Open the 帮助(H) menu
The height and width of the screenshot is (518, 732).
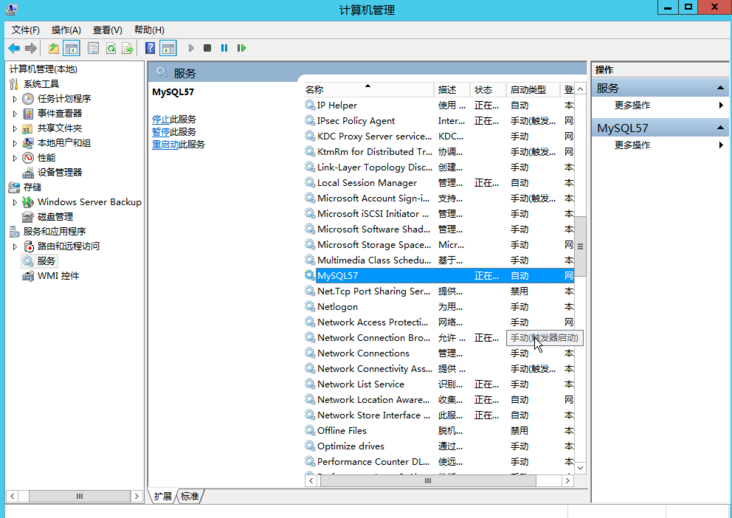[149, 30]
